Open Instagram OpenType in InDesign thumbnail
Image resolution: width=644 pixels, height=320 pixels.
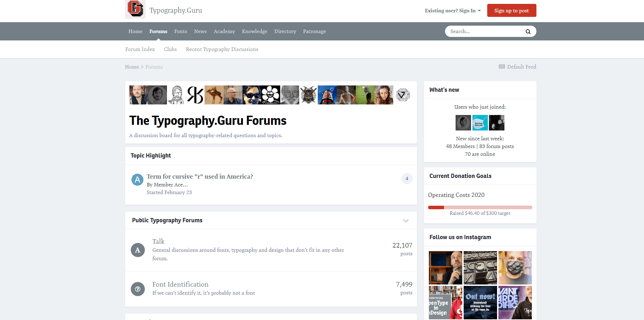tap(445, 302)
